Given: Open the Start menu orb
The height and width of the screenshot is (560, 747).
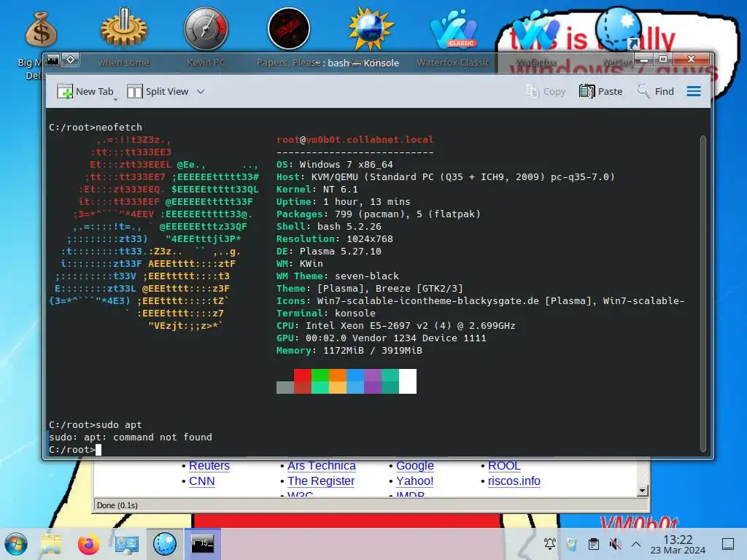Looking at the screenshot, I should click(x=16, y=544).
